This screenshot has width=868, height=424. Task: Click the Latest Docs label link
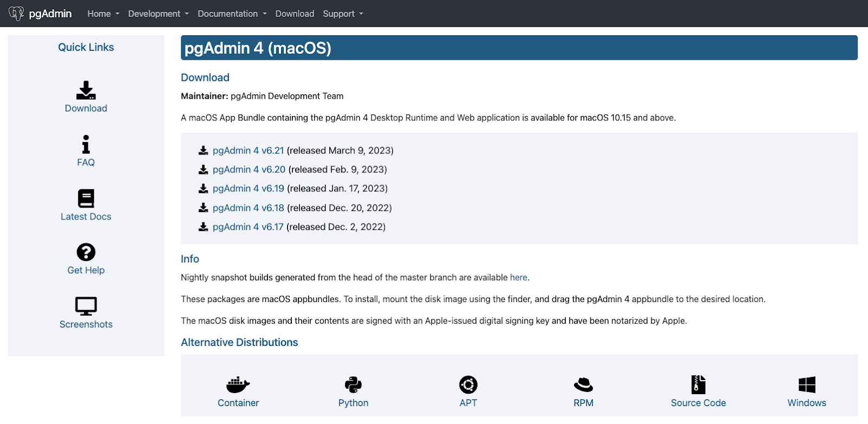[86, 216]
